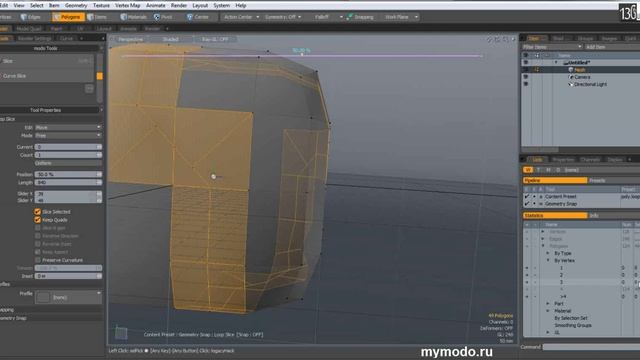Screen dimensions: 640x360
Task: Switch to Edges selection mode
Action: 31,17
